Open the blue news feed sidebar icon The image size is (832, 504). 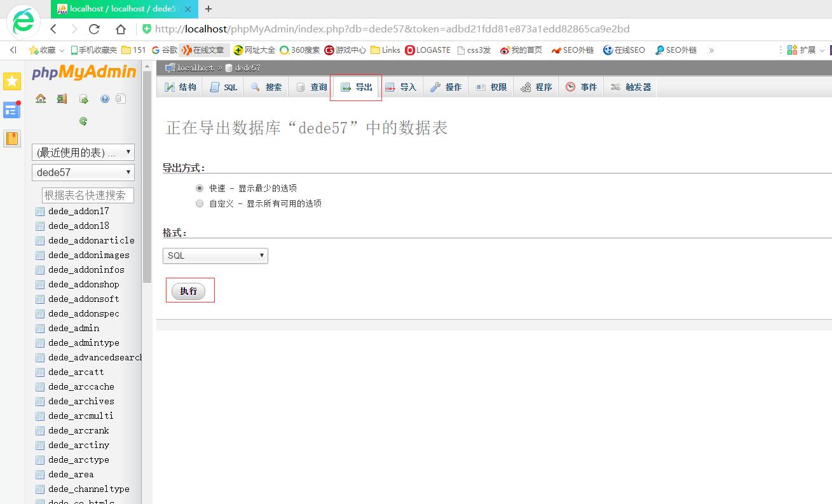pyautogui.click(x=12, y=109)
